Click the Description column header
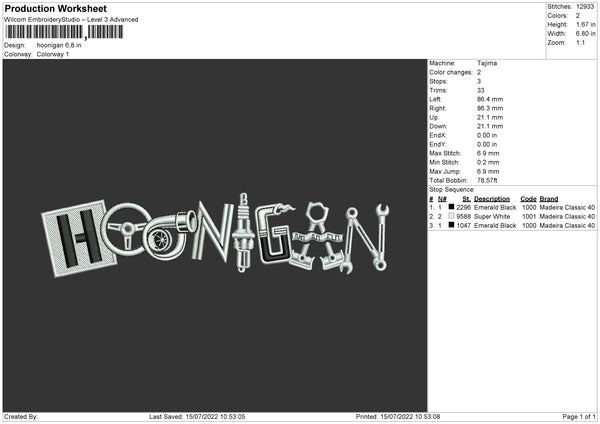 point(492,199)
